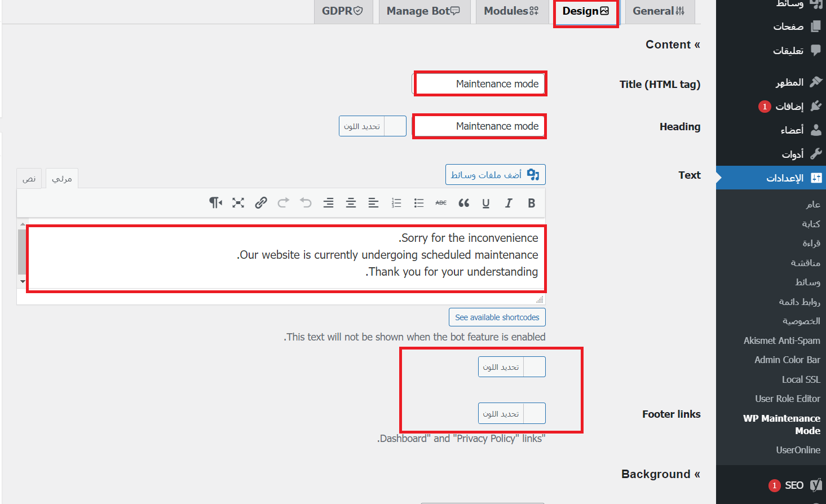Screen dimensions: 826x504
Task: Click the أضف ملفات وسائط media button
Action: point(495,175)
